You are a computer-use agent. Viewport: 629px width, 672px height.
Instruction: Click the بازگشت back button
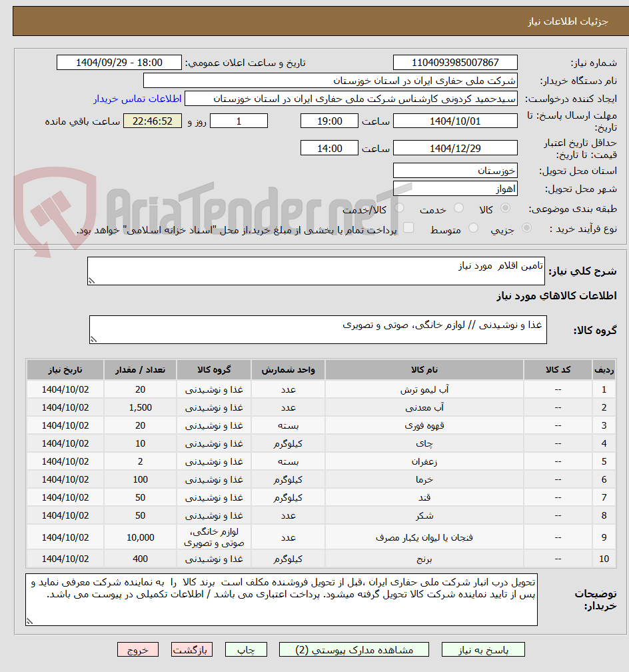191,650
